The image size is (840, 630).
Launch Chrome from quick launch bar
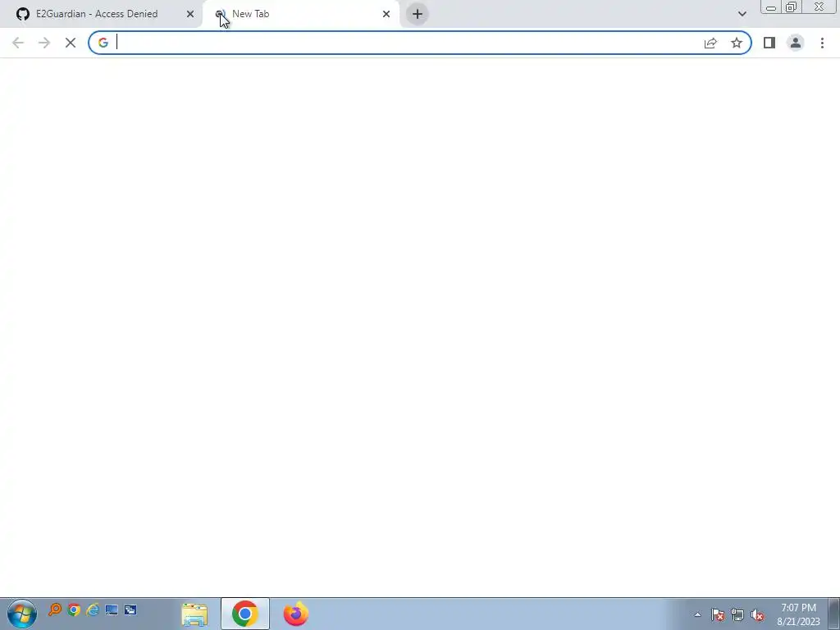coord(74,609)
